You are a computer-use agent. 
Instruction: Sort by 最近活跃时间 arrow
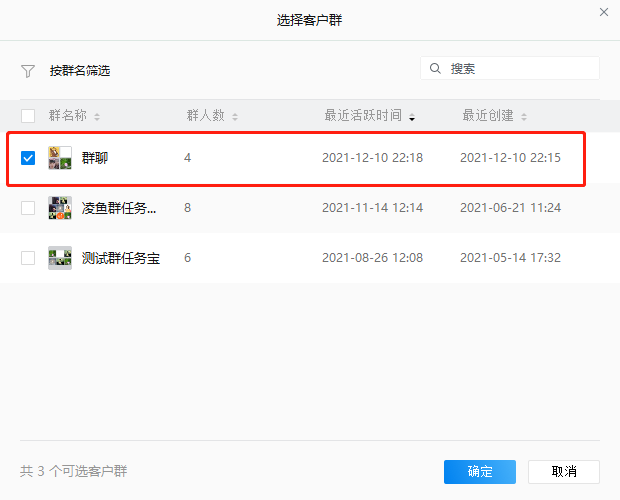click(x=412, y=117)
